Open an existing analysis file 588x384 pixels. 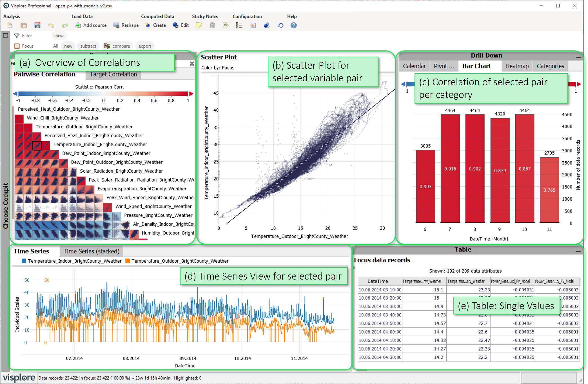24,25
